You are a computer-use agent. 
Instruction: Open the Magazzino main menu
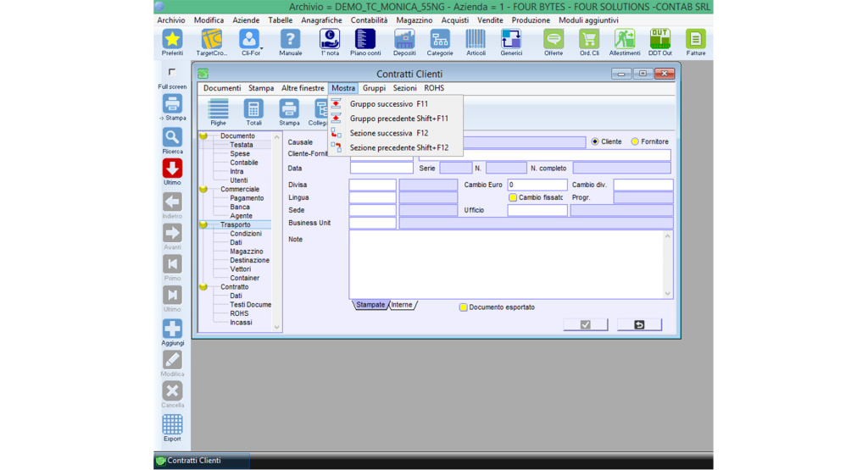click(x=414, y=20)
